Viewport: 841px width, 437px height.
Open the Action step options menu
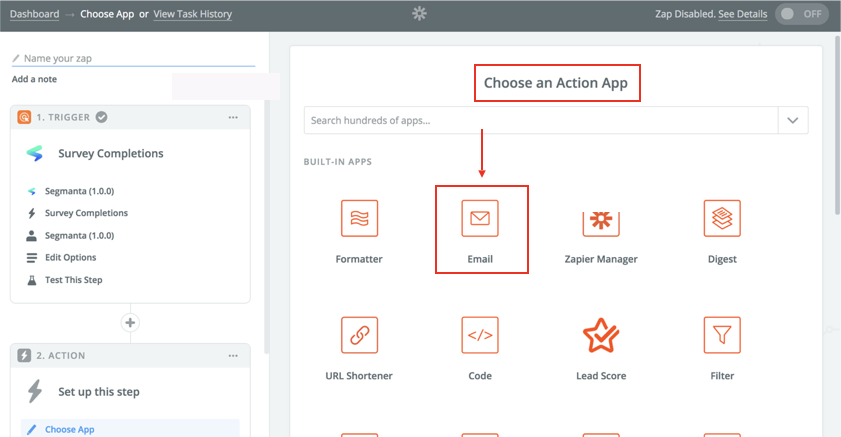pyautogui.click(x=233, y=355)
